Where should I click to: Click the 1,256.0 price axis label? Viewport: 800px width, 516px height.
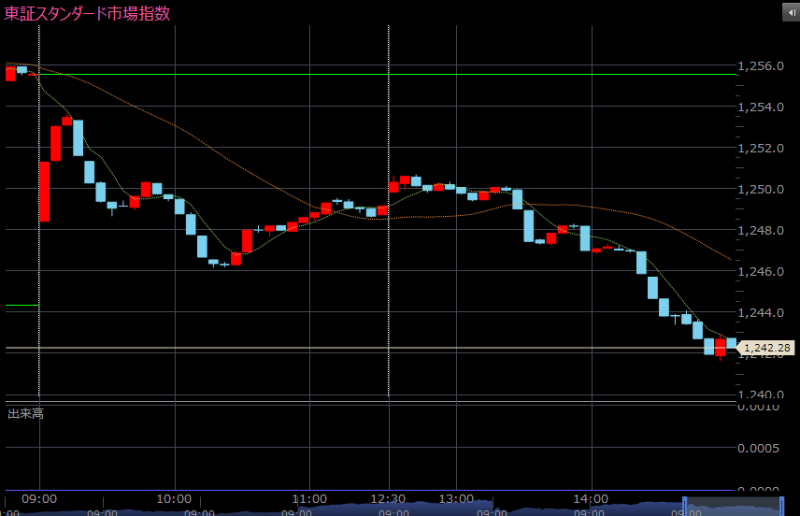pyautogui.click(x=761, y=66)
